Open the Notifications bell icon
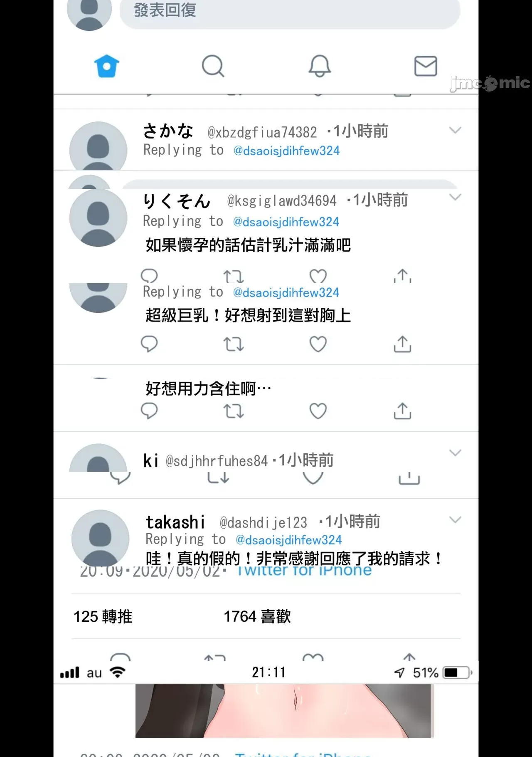This screenshot has height=757, width=532. pos(320,66)
